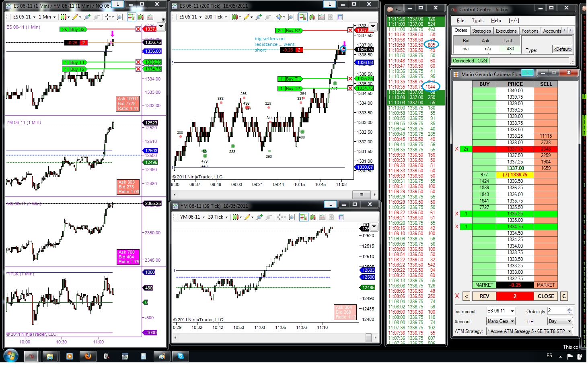Open SuperDOM Instrument ES 06-11 dropdown
This screenshot has width=588, height=368.
click(500, 311)
